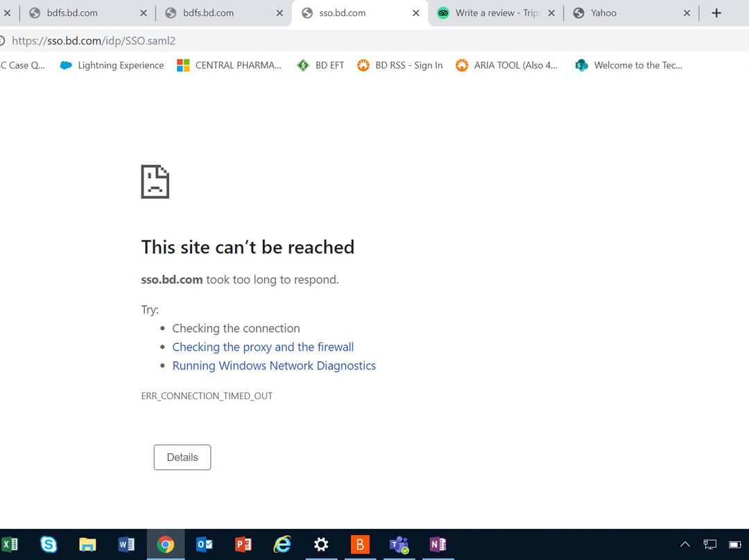The image size is (749, 560).
Task: Launch Skype from the taskbar
Action: [49, 544]
